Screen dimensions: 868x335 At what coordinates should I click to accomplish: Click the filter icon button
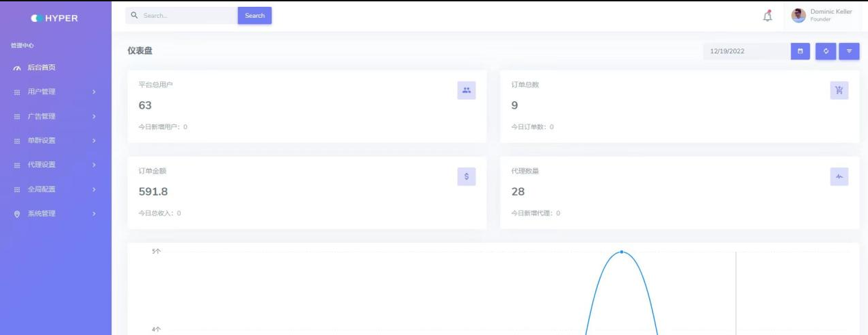coord(849,51)
